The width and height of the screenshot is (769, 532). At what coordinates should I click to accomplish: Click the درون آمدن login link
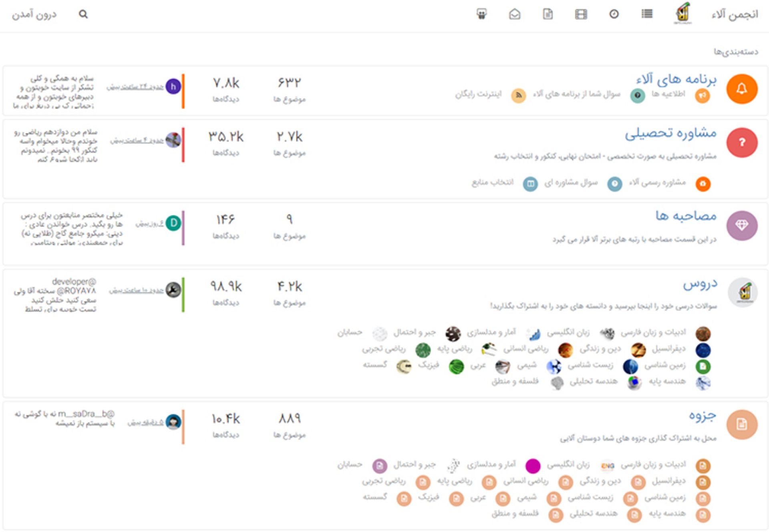click(34, 15)
